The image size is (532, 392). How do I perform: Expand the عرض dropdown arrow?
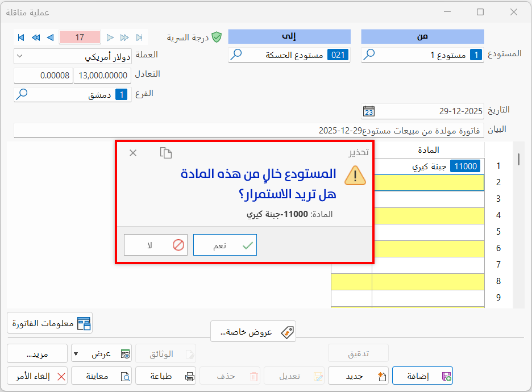pos(76,354)
